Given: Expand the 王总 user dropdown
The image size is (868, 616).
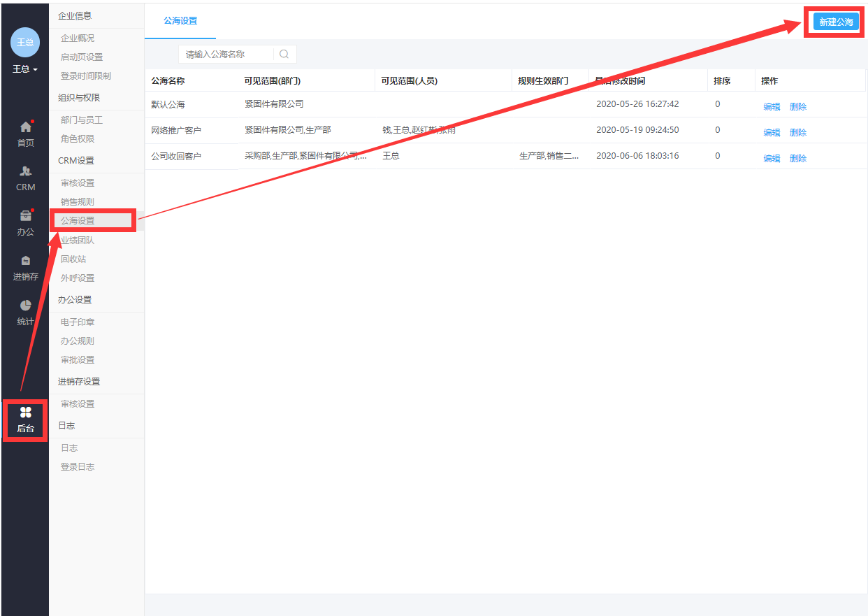Looking at the screenshot, I should [25, 69].
